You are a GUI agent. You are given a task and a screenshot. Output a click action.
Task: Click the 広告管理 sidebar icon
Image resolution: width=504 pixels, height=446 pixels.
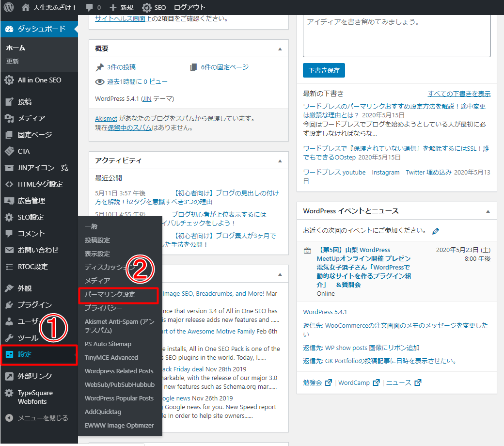[9, 201]
